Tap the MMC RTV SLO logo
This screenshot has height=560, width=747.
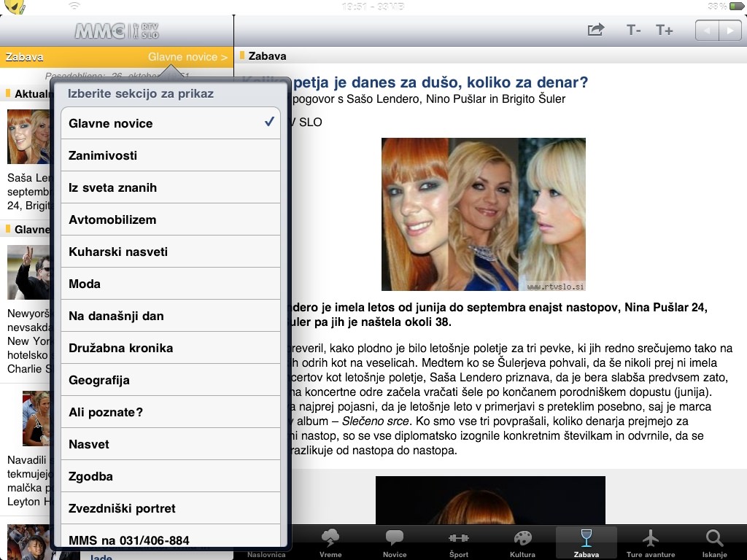(117, 31)
